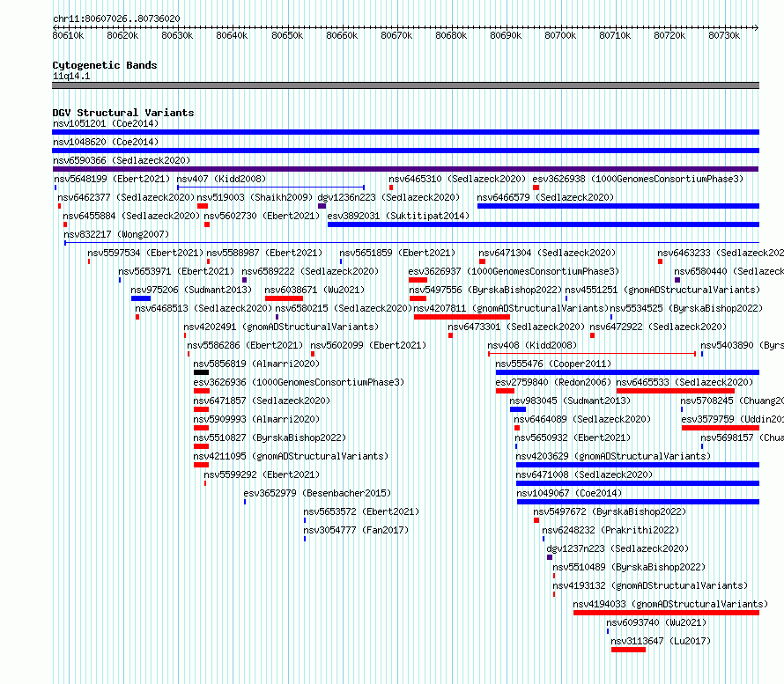Click the nsv6465310 (Sedlazeck2020) label
Image resolution: width=784 pixels, height=684 pixels.
tap(457, 179)
